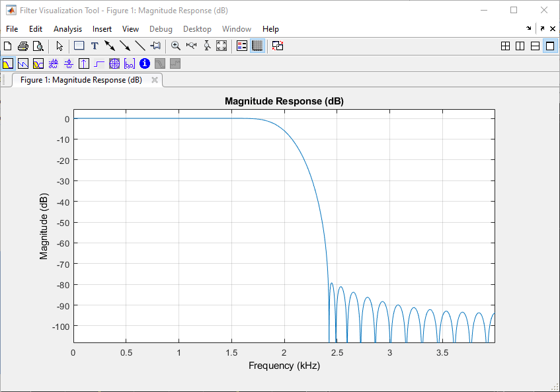Show Impulse Response plot

click(x=83, y=64)
